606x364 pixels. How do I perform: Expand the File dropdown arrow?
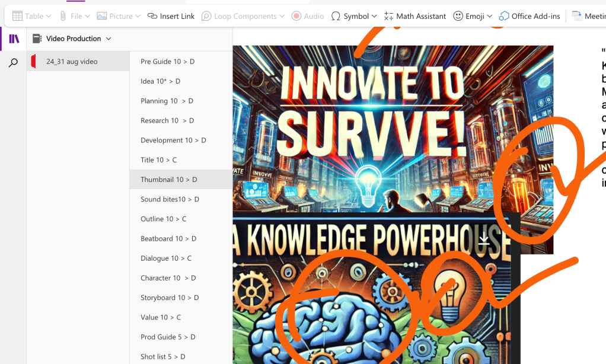pos(87,16)
